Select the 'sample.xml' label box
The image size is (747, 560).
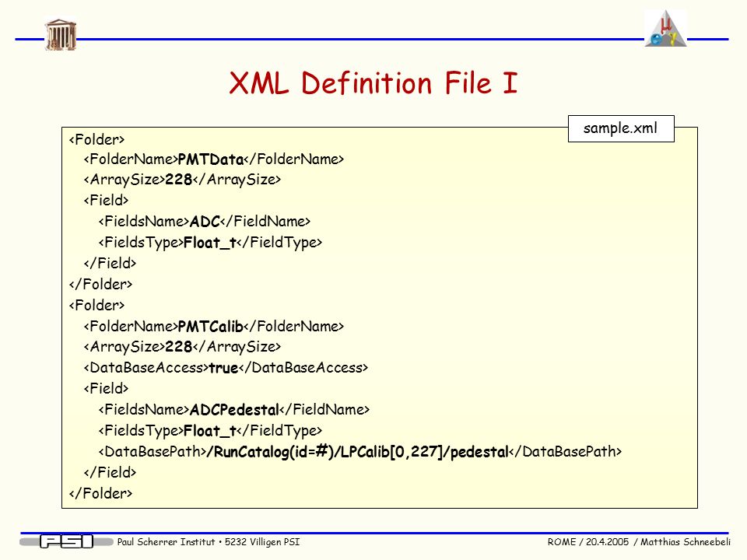tap(621, 128)
